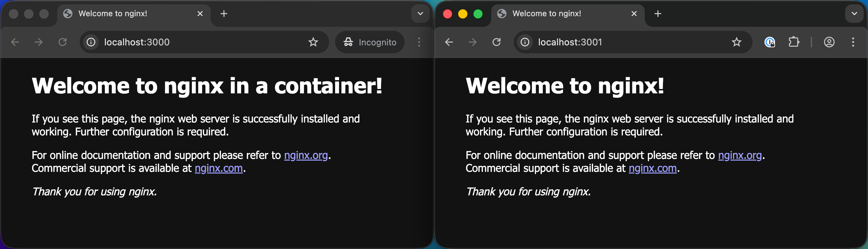The width and height of the screenshot is (868, 249).
Task: Open the nginx.org link on the localhost:3001 page
Action: click(x=740, y=155)
